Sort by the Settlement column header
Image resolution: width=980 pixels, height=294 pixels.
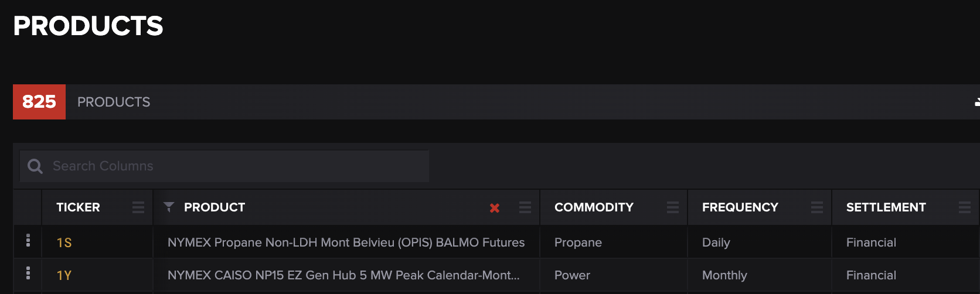coord(886,207)
